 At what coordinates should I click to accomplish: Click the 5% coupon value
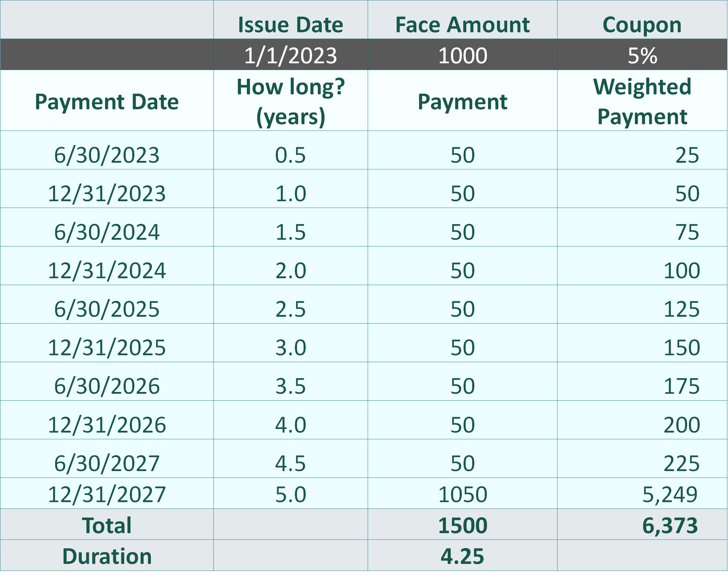coord(642,54)
